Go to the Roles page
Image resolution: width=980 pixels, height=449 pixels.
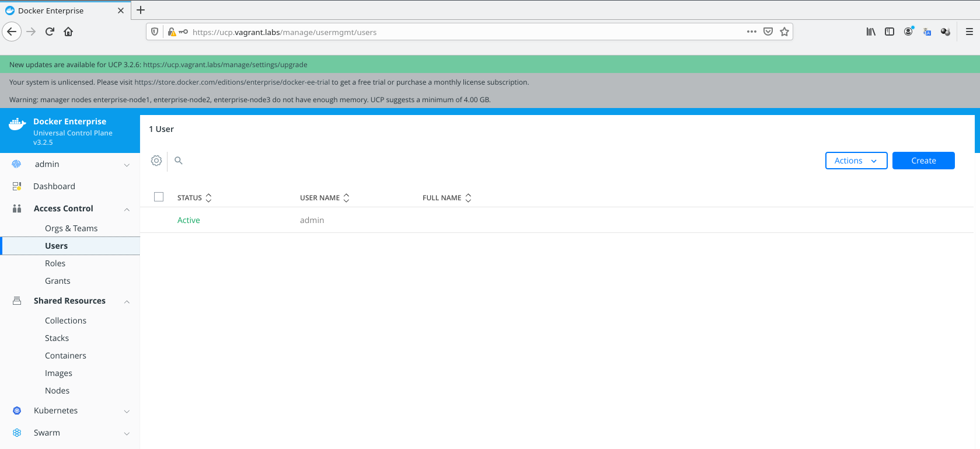tap(55, 263)
